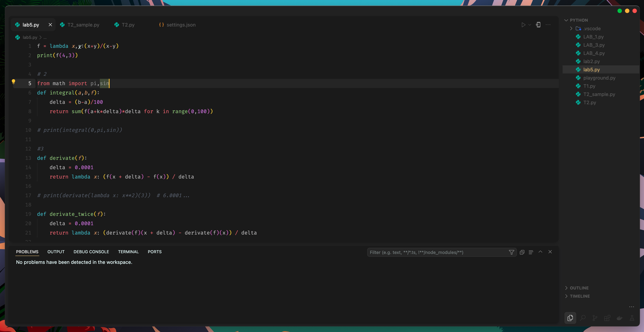Collapse all problems in the panel
Image resolution: width=644 pixels, height=332 pixels.
click(522, 252)
